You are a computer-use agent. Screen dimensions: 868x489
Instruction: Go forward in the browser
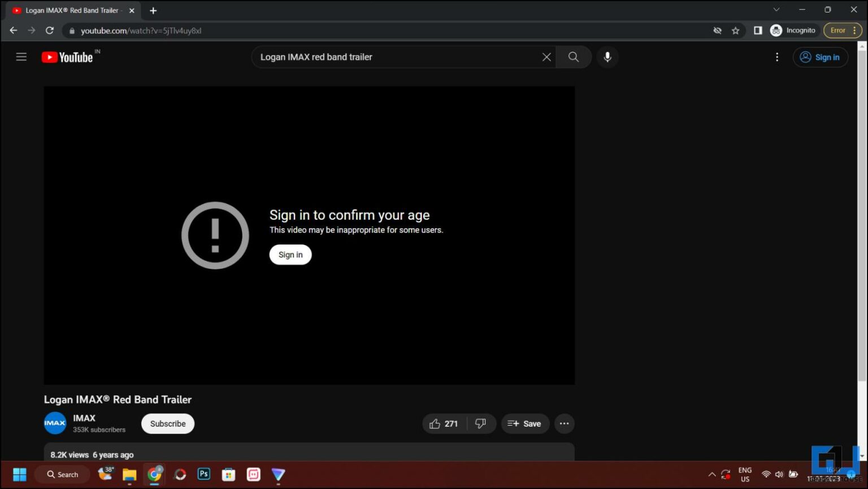32,30
